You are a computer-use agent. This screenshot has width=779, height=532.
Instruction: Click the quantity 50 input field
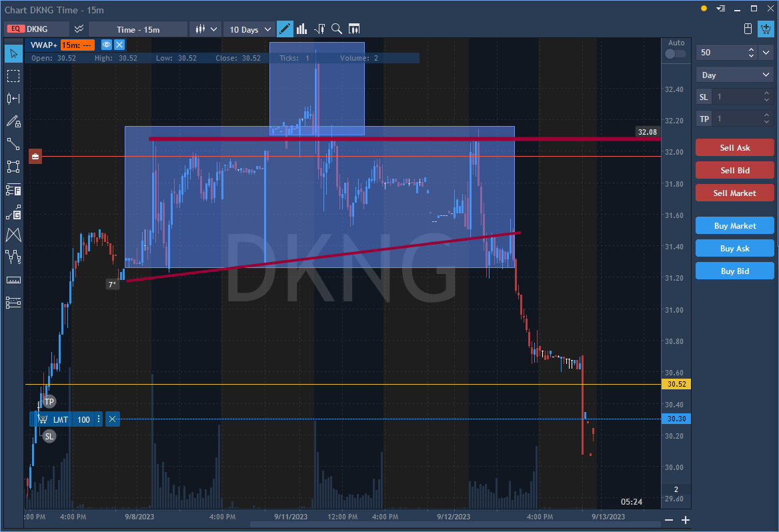click(x=722, y=52)
